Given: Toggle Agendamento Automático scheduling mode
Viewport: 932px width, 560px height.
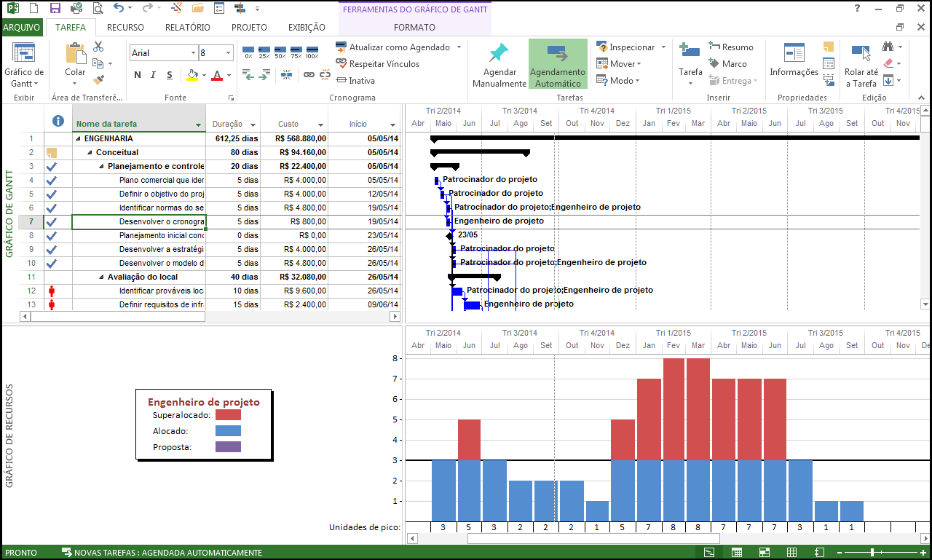Looking at the screenshot, I should [x=558, y=64].
